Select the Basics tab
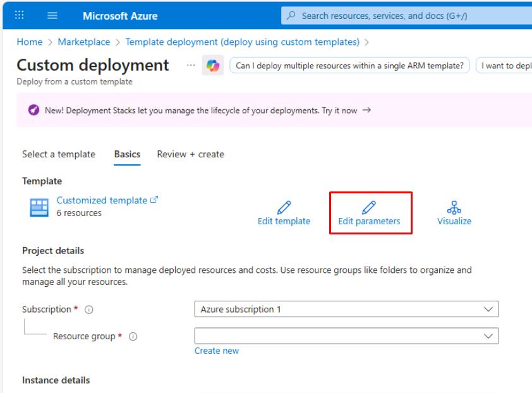Image resolution: width=532 pixels, height=393 pixels. tap(127, 154)
